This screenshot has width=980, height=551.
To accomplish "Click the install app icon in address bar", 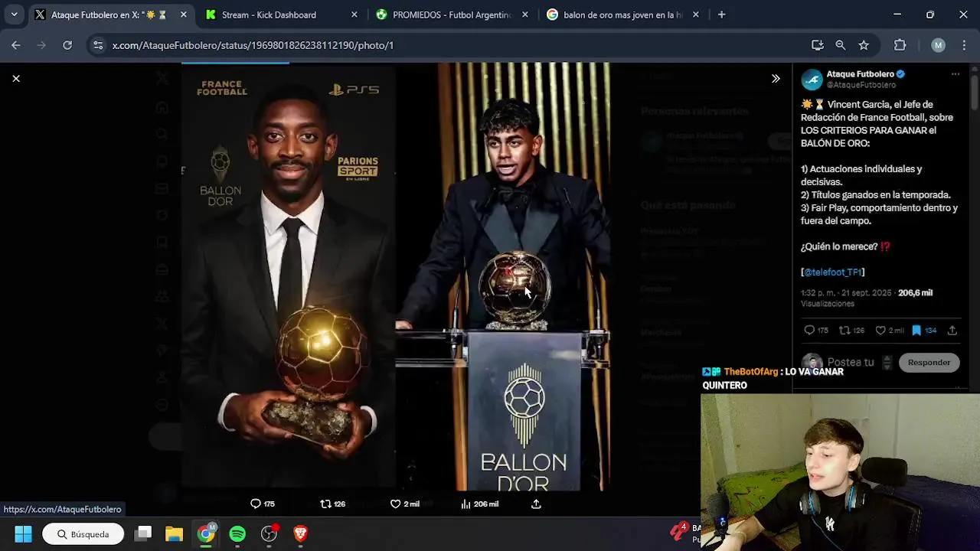I will (818, 45).
